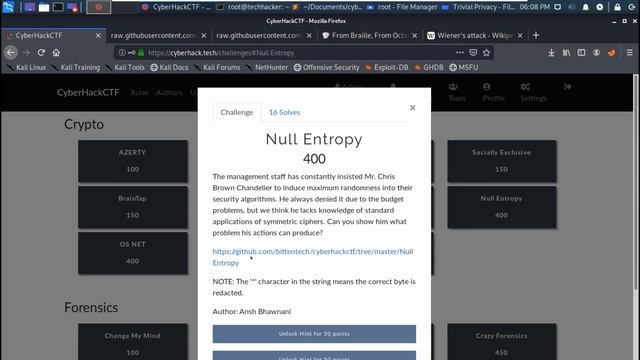Toggle the Firefox sidebar view
This screenshot has height=360, width=640.
tap(581, 52)
